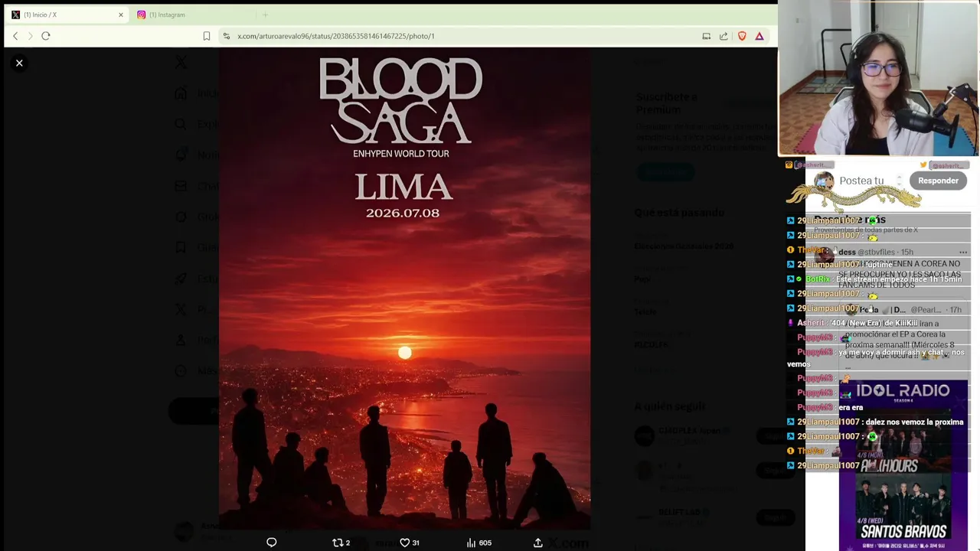
Task: Open the IDOL RADIO poster image
Action: pyautogui.click(x=903, y=465)
